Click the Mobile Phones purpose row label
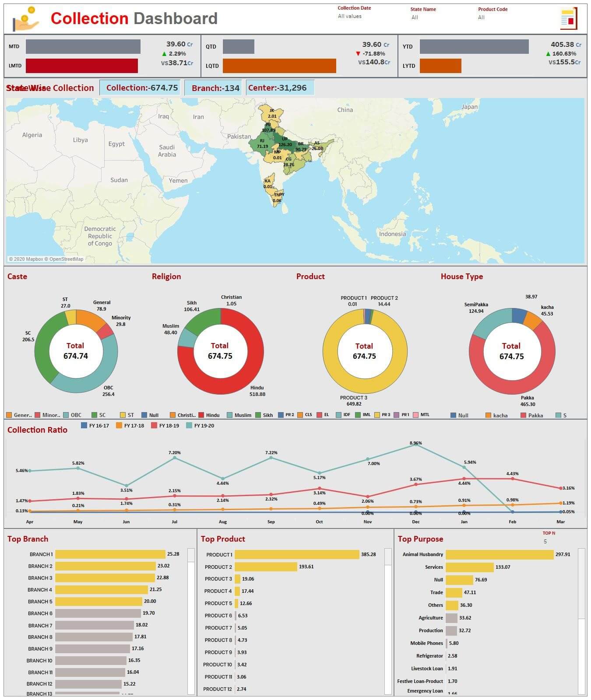591x700 pixels. pyautogui.click(x=426, y=644)
